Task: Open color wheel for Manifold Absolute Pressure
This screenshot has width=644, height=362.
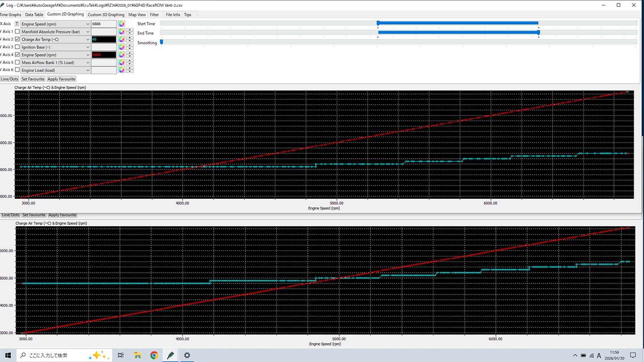Action: pyautogui.click(x=121, y=32)
